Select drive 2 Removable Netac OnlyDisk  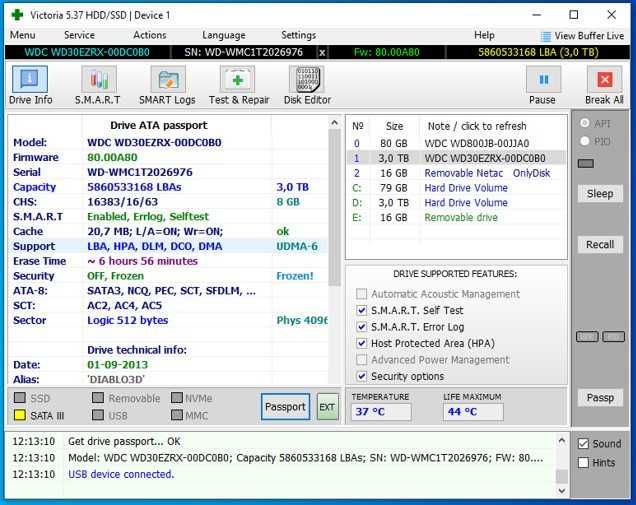(456, 173)
